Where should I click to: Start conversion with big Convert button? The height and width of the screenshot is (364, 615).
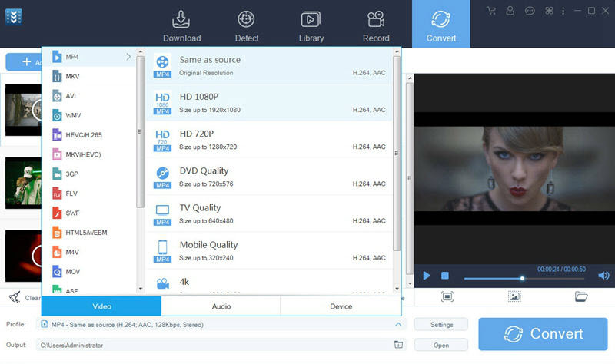(543, 334)
